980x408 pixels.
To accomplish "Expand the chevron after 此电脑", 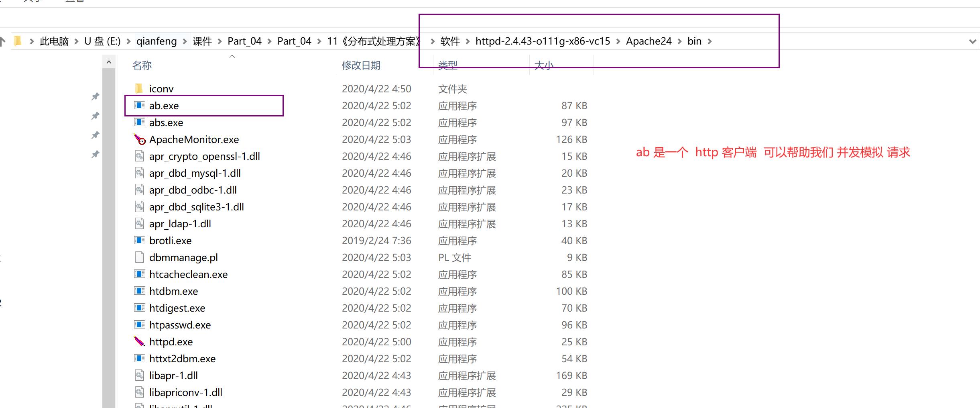I will (x=76, y=41).
